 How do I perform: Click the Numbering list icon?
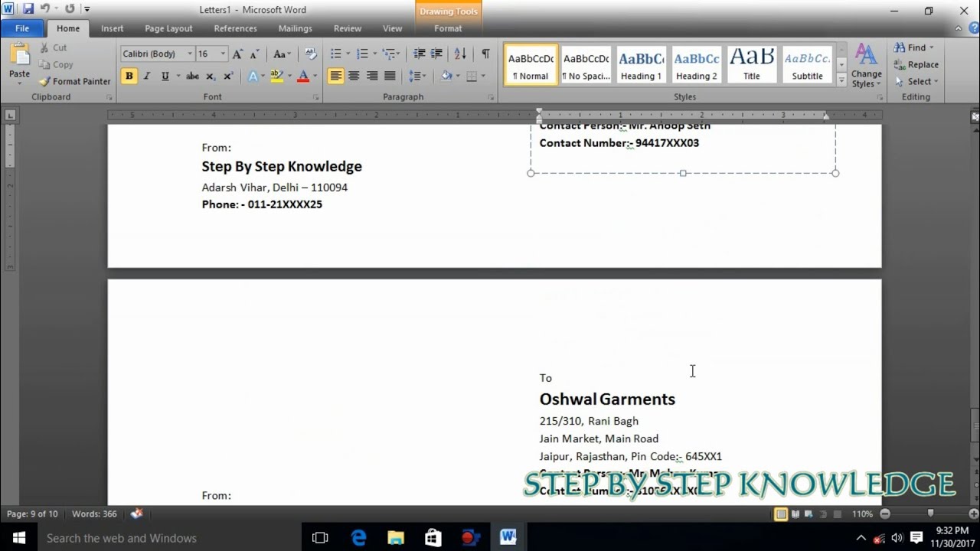pyautogui.click(x=362, y=54)
